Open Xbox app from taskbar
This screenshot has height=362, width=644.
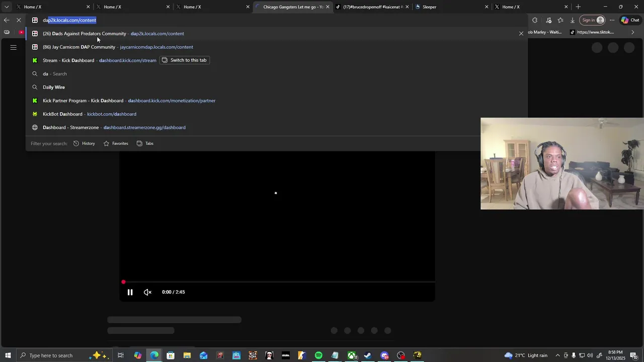(352, 355)
